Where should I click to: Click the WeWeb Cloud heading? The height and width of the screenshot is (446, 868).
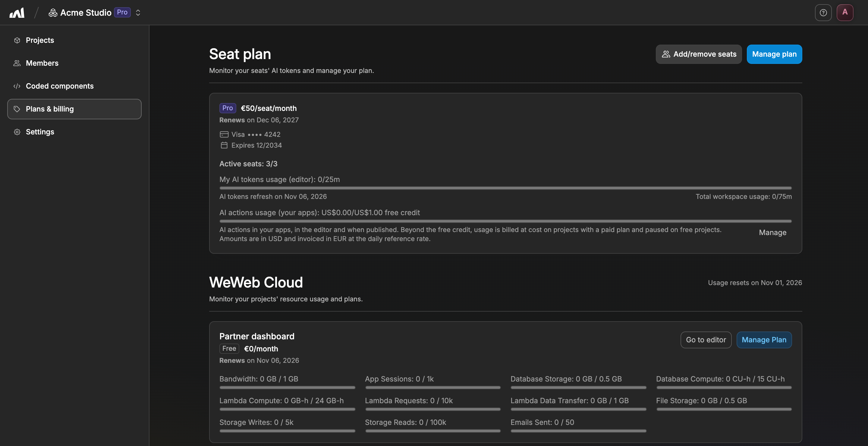click(256, 282)
